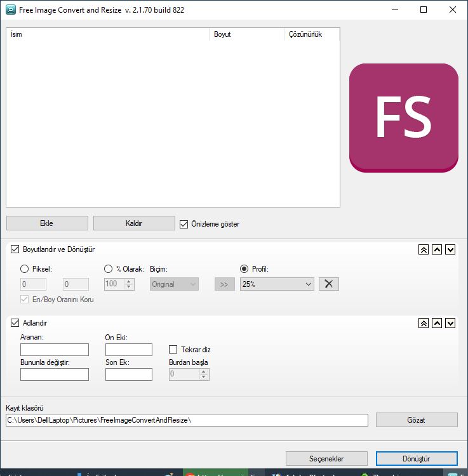Uncheck the Adlandır checkbox
The image size is (468, 476).
point(15,322)
